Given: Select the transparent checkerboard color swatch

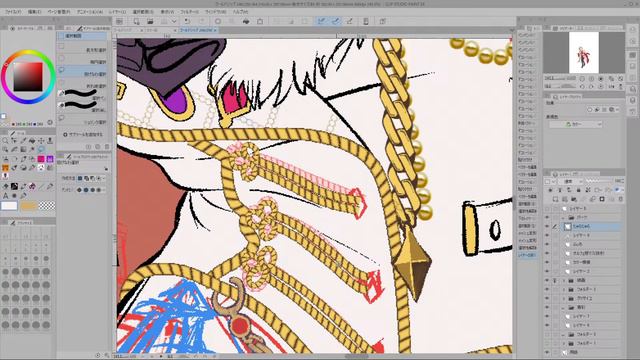Looking at the screenshot, I should tap(47, 206).
